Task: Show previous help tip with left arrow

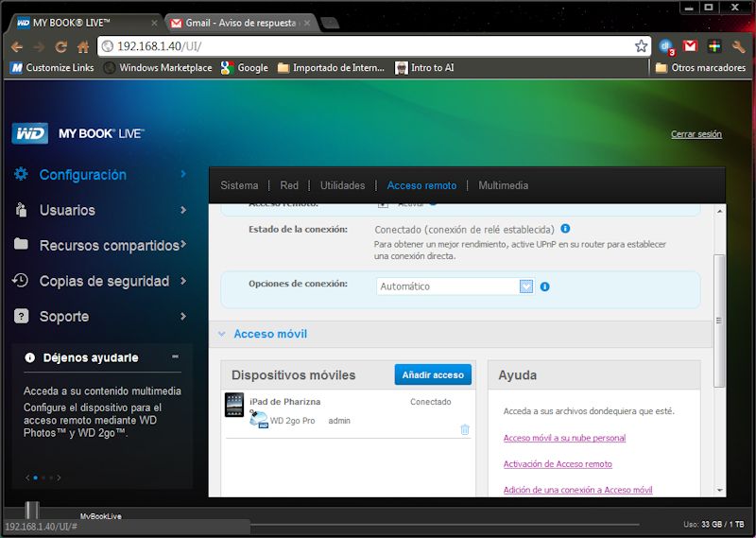Action: pos(27,477)
